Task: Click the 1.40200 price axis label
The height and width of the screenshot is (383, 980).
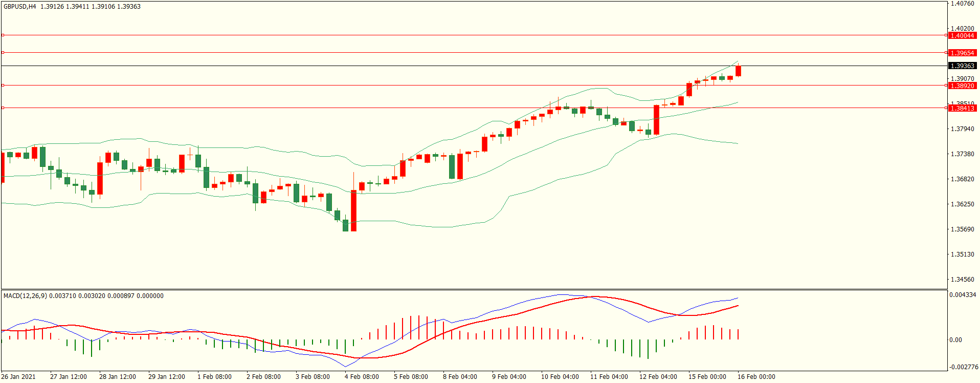Action: (x=963, y=29)
